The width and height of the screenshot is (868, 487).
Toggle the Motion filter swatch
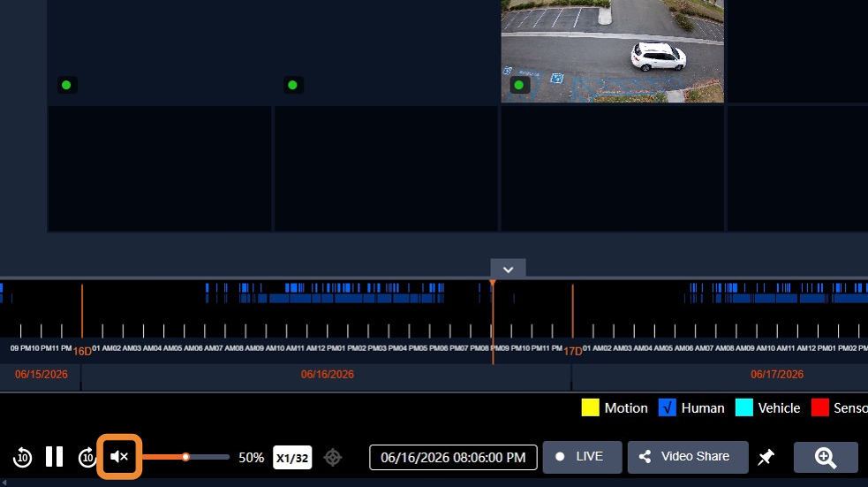590,407
